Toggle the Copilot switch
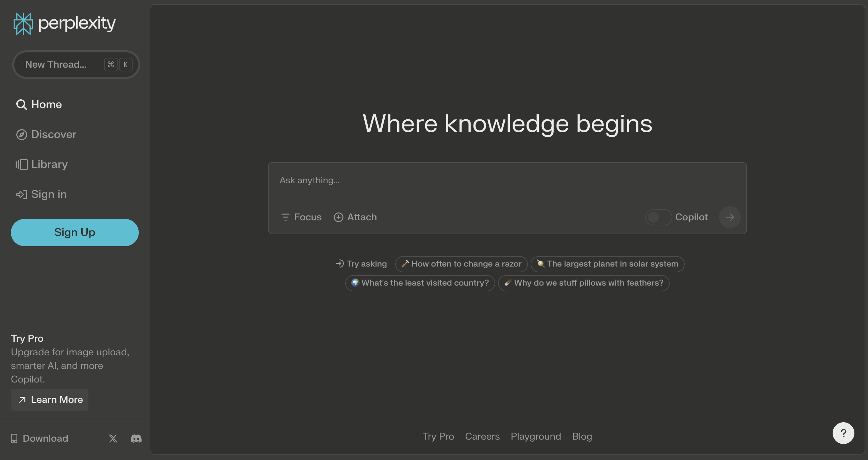This screenshot has height=460, width=868. click(658, 217)
